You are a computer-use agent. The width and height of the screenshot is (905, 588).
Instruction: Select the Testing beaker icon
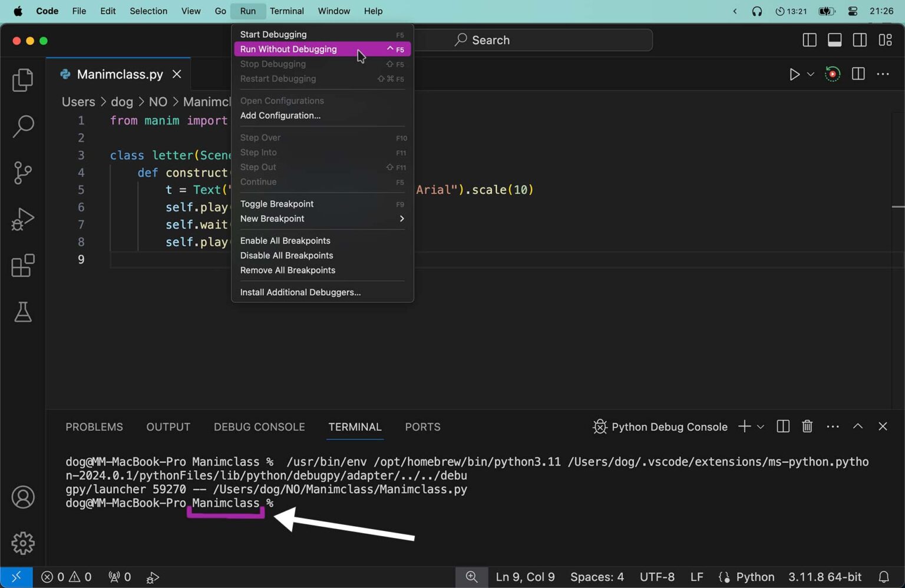(x=22, y=312)
